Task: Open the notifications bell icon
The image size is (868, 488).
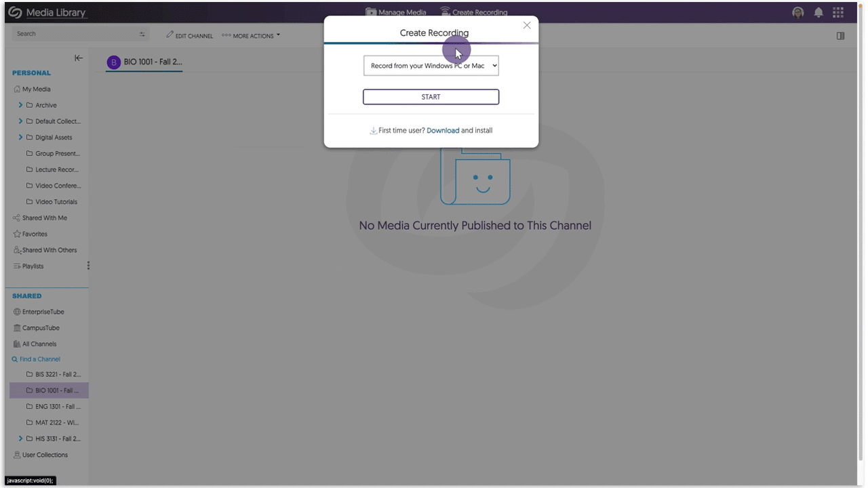Action: pyautogui.click(x=818, y=12)
